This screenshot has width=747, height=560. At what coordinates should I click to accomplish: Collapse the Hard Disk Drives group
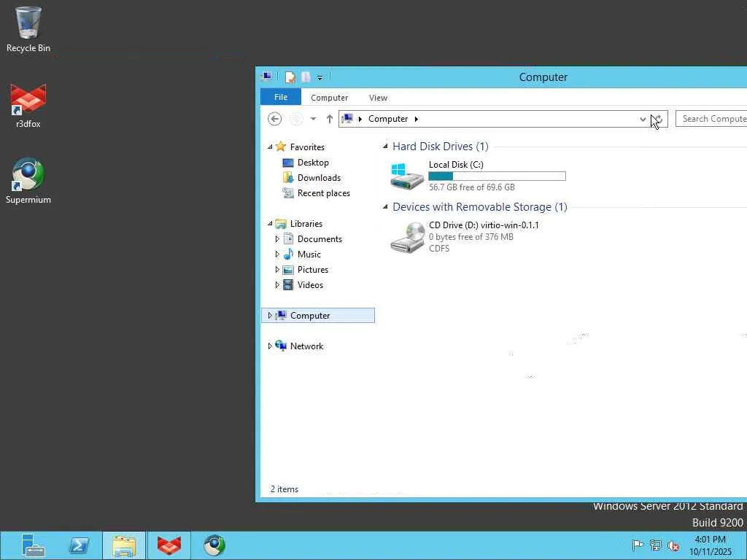pos(385,146)
